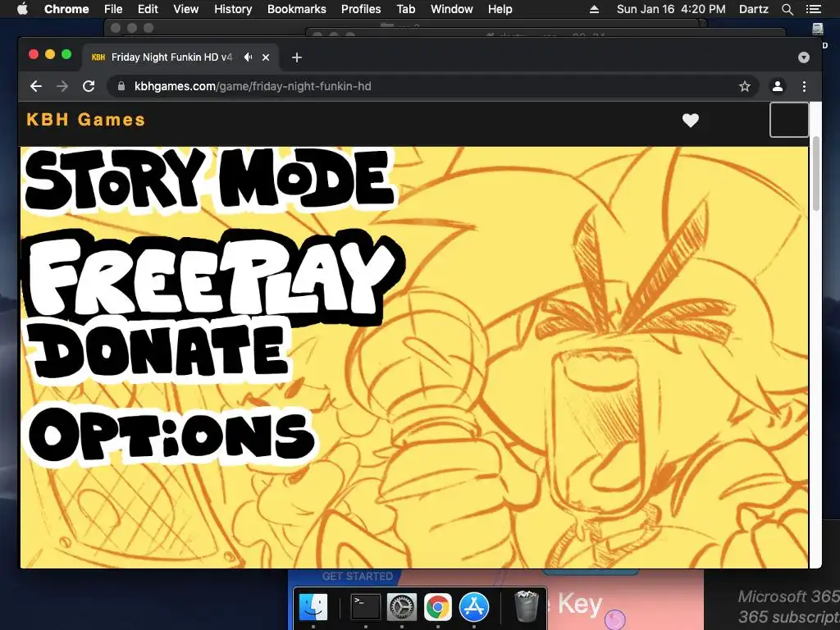The width and height of the screenshot is (840, 630).
Task: Open Finder from the Dock
Action: [x=313, y=607]
